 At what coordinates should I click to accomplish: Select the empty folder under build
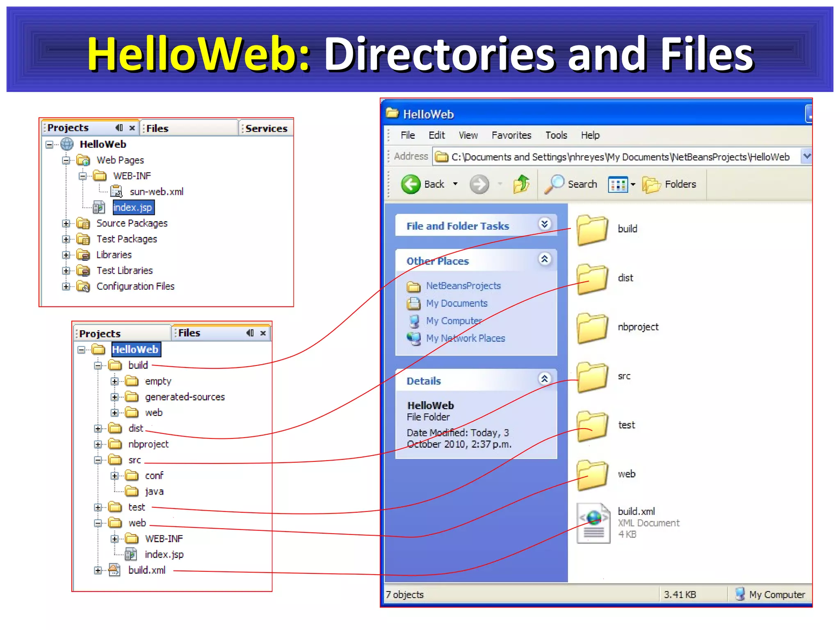[158, 381]
